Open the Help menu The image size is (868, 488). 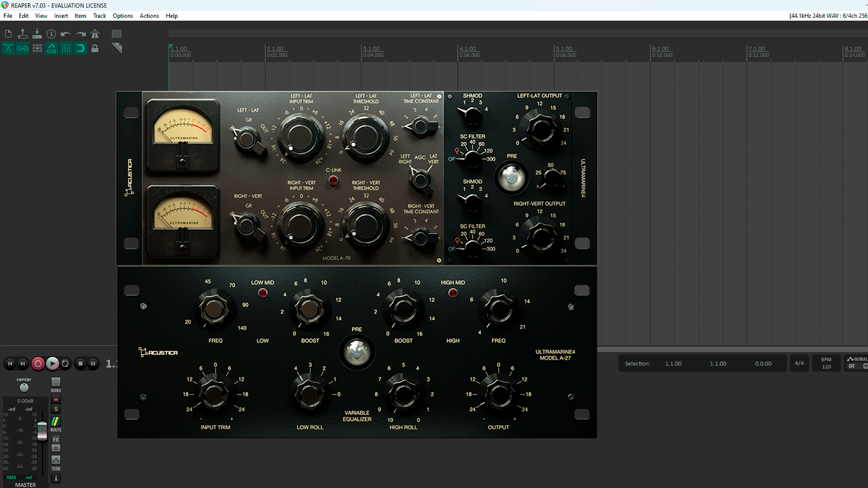[x=172, y=16]
